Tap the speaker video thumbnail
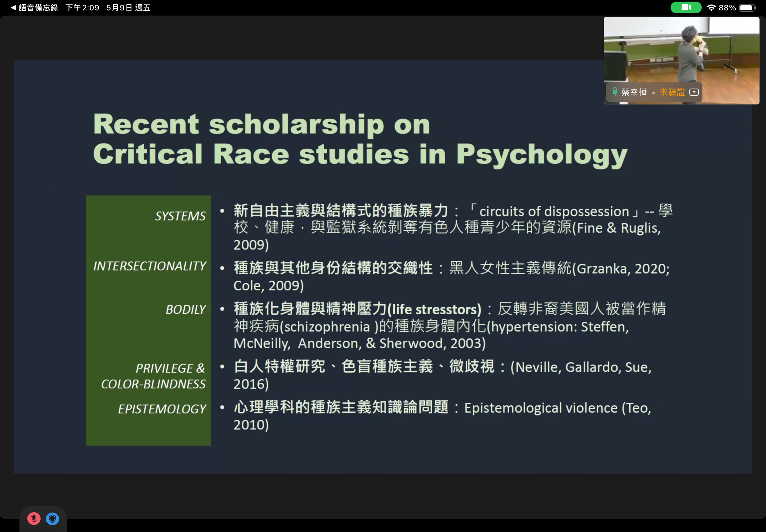 [x=681, y=50]
